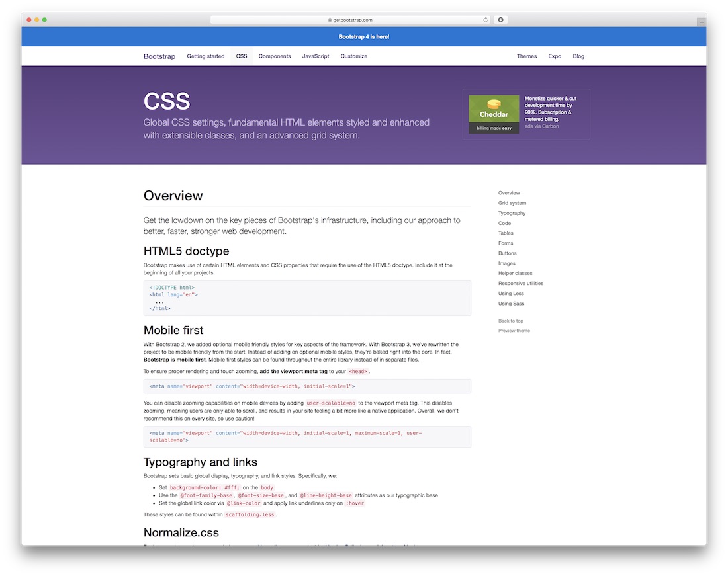The height and width of the screenshot is (576, 728).
Task: Click the @link-color variable code
Action: click(244, 503)
